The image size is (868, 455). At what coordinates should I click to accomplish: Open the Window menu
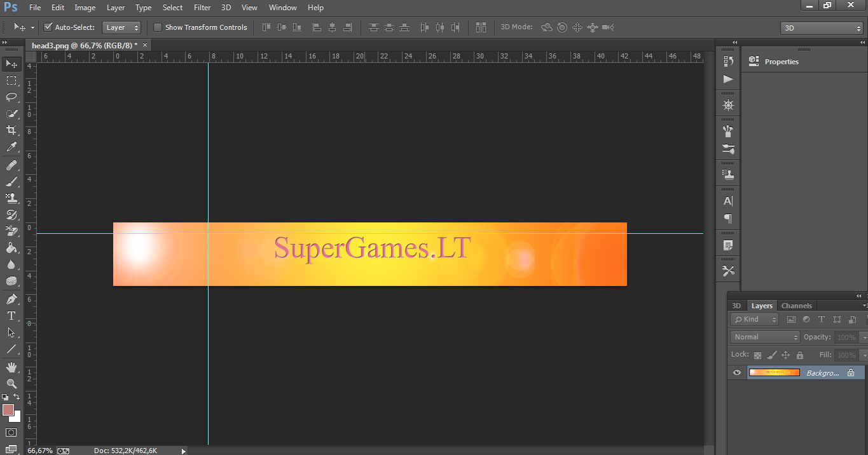[x=282, y=8]
